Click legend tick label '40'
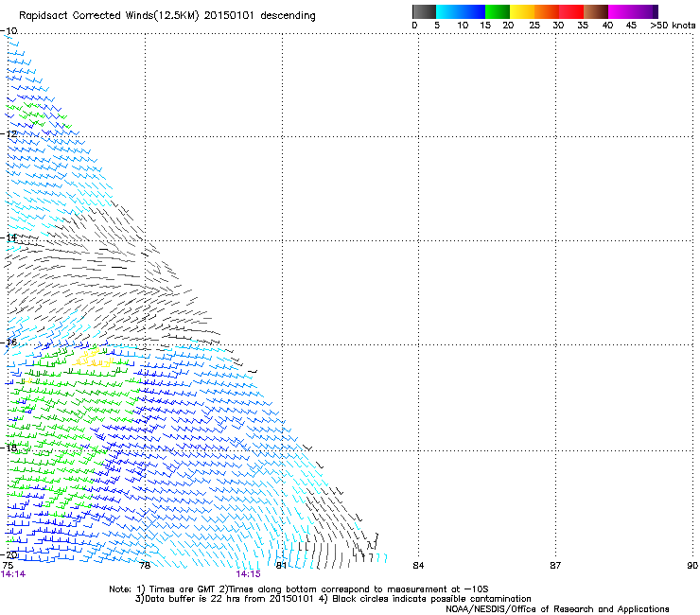 607,26
